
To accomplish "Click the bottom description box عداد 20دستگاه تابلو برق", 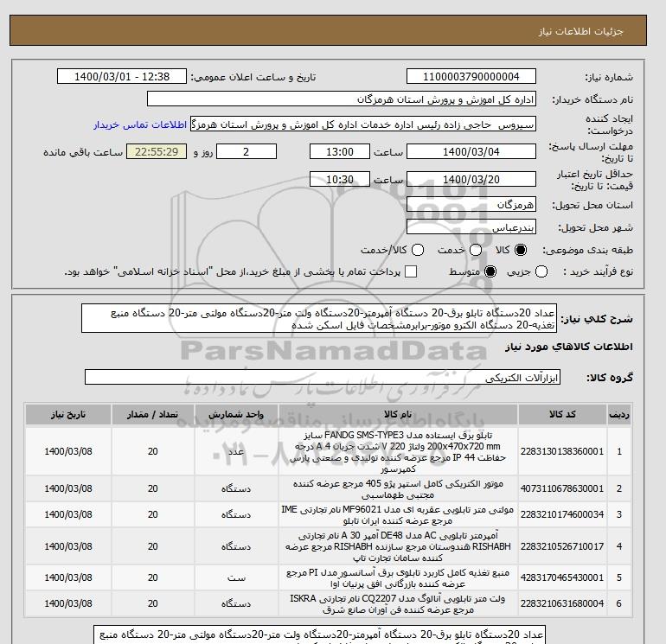I will 319,634.
